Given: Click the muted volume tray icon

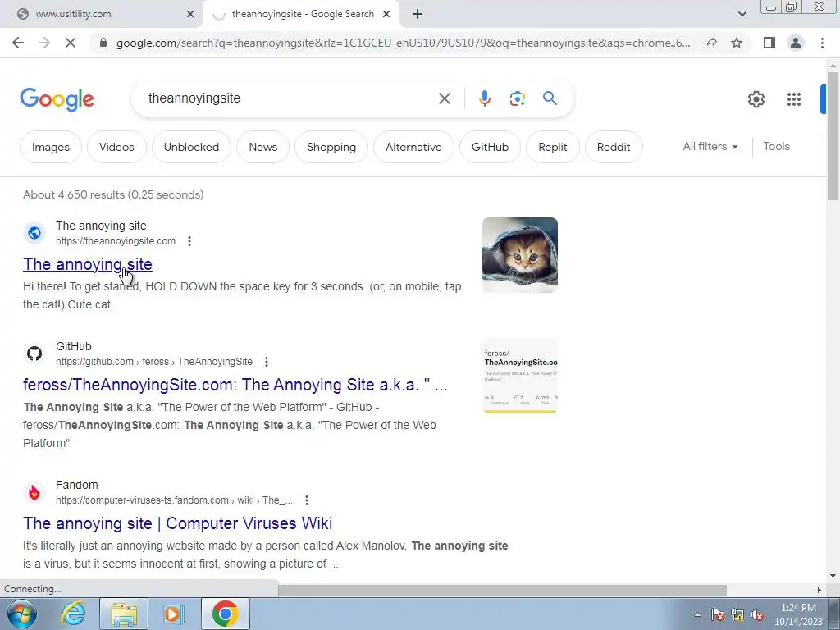Looking at the screenshot, I should pyautogui.click(x=757, y=615).
